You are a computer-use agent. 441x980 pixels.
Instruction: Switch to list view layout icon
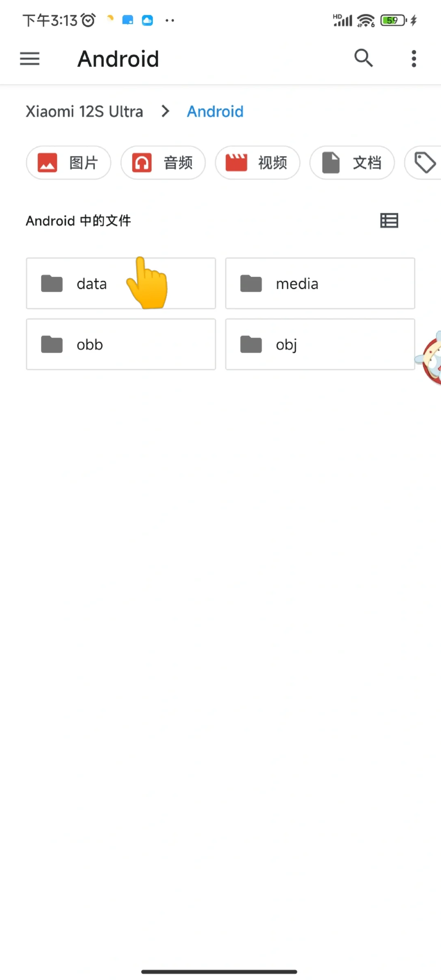click(x=389, y=220)
